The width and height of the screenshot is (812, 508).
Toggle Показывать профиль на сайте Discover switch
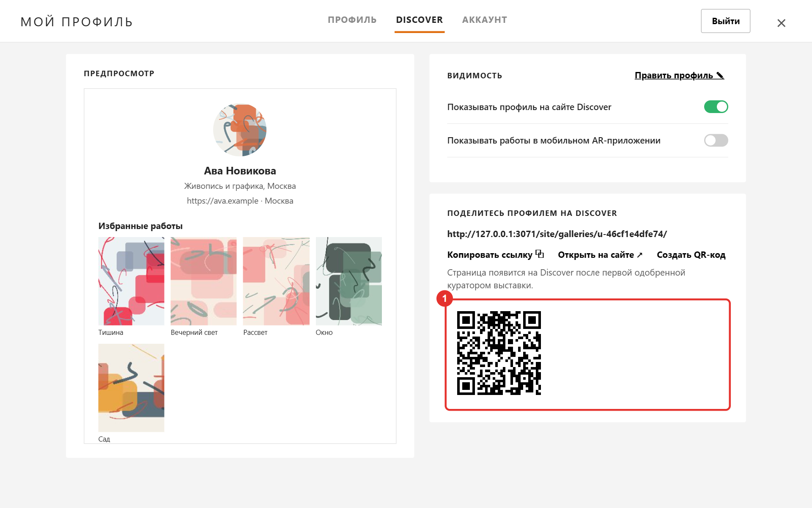pos(716,107)
